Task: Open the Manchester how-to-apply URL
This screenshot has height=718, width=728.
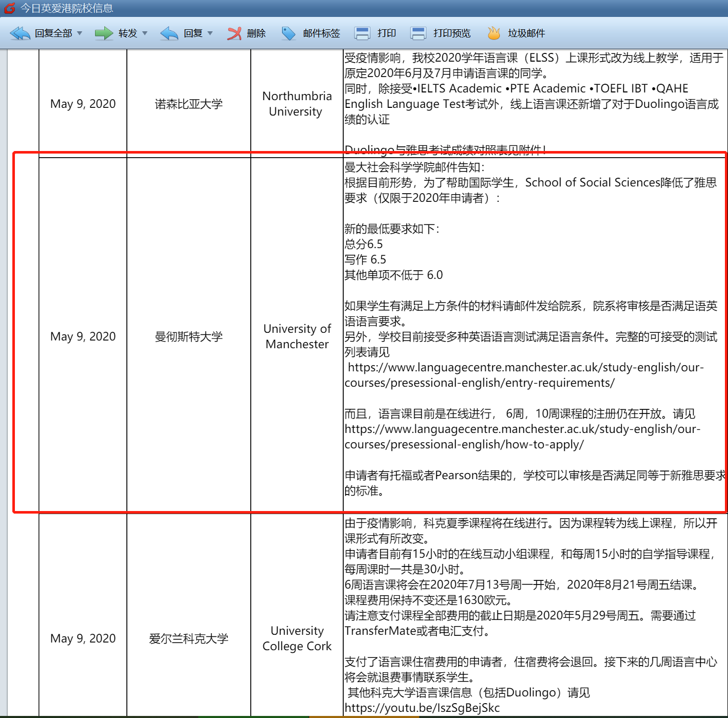Action: click(521, 437)
